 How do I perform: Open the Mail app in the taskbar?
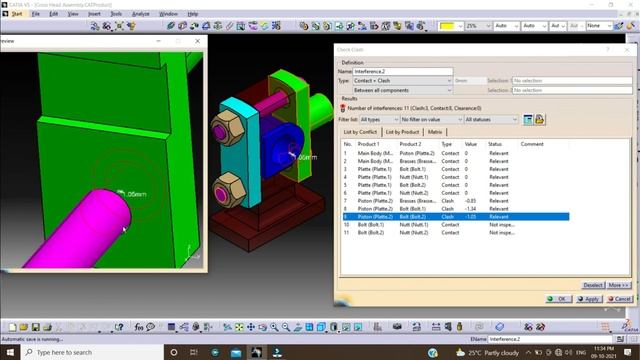point(236,352)
